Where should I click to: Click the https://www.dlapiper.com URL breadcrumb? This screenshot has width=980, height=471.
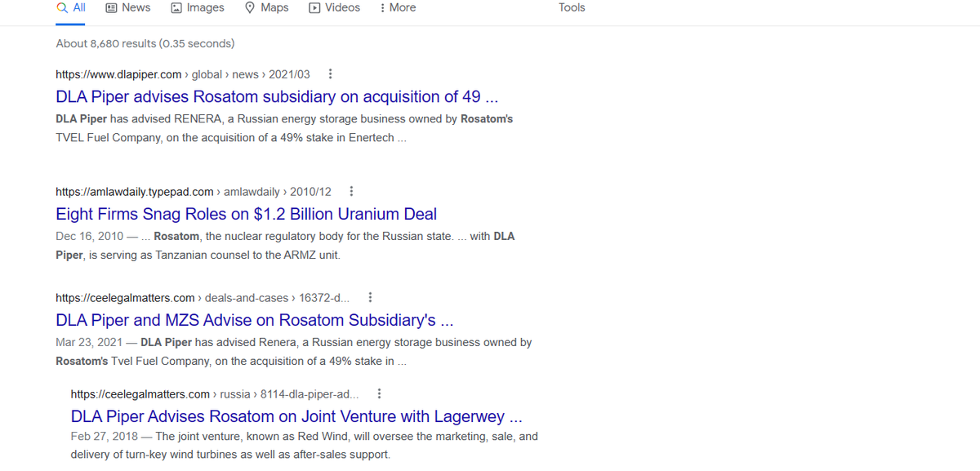[183, 74]
